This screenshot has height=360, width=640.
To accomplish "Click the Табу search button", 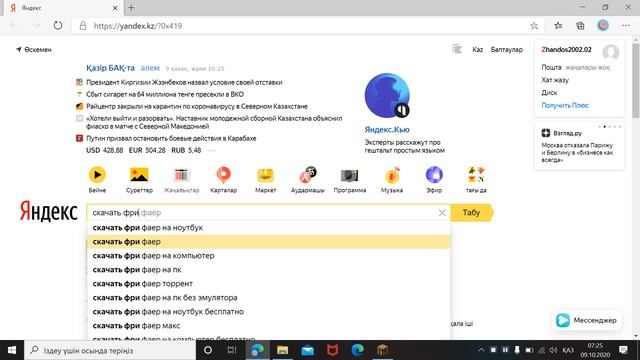I will point(471,213).
